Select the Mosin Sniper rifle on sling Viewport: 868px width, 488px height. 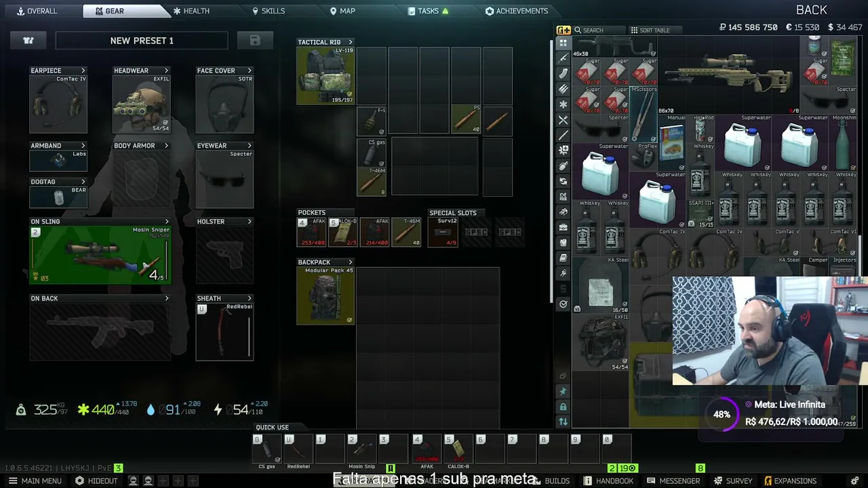100,254
